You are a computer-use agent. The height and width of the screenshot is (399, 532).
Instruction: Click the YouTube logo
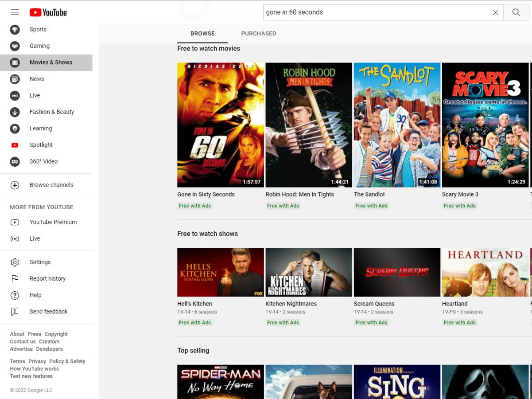(x=48, y=12)
